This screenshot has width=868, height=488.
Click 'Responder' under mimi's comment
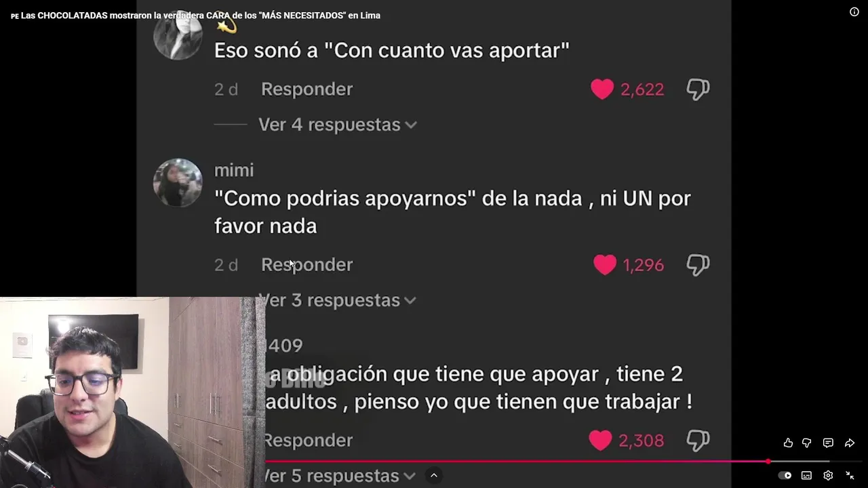coord(307,264)
